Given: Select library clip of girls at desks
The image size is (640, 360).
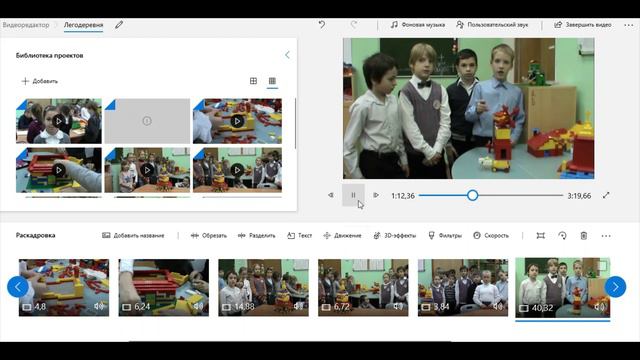Looking at the screenshot, I should [59, 121].
